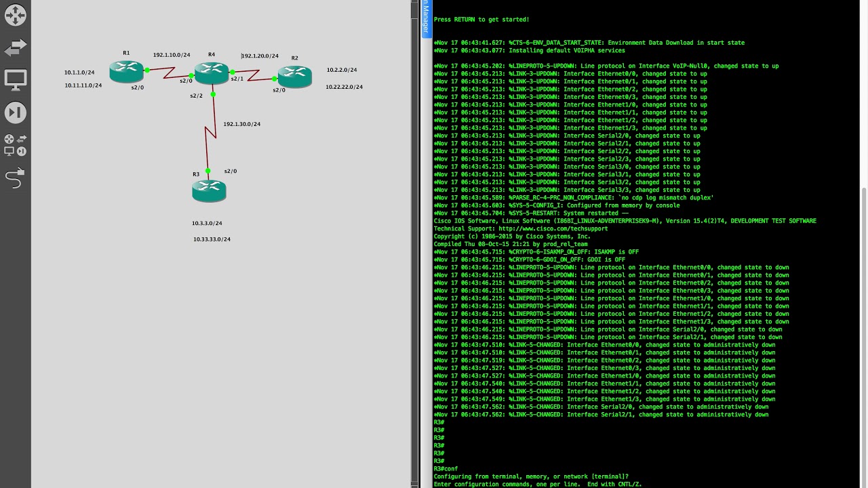Click the 10.2.2.0/24 label

click(342, 70)
